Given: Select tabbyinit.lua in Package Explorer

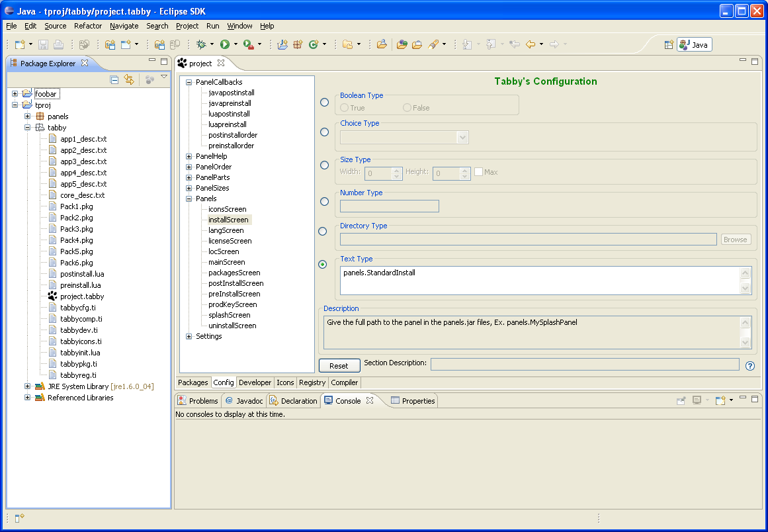Looking at the screenshot, I should click(80, 353).
